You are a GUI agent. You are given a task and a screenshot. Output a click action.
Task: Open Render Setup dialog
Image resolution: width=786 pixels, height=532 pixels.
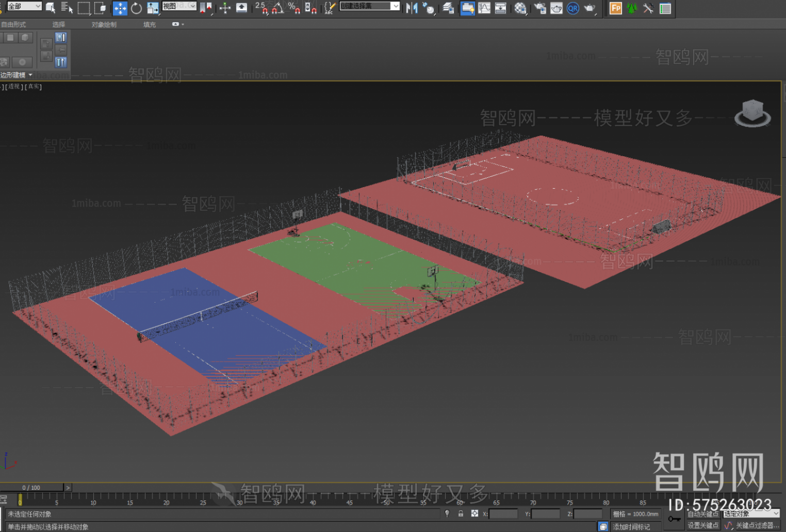tap(540, 8)
